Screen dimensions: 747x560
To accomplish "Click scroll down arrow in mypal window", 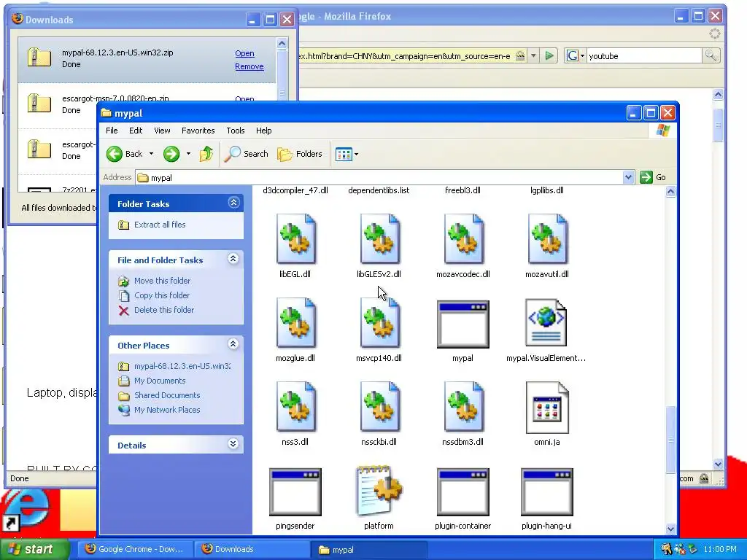I will pyautogui.click(x=670, y=529).
